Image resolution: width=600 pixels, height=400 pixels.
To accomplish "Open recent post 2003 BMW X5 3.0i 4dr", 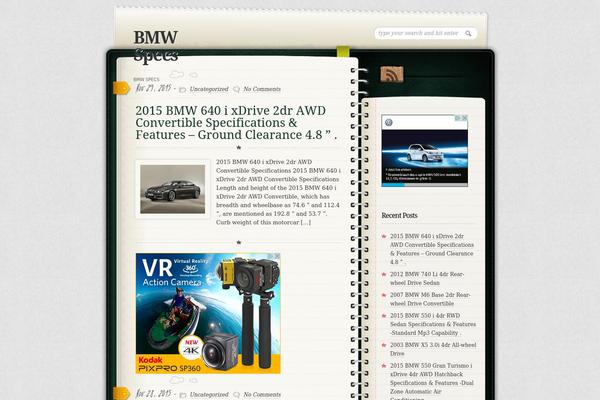I will coord(433,349).
